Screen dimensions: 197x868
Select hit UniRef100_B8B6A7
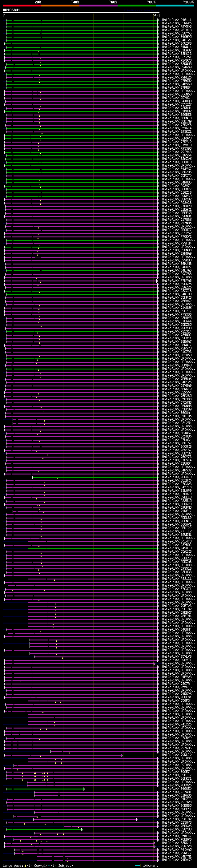pyautogui.click(x=177, y=342)
